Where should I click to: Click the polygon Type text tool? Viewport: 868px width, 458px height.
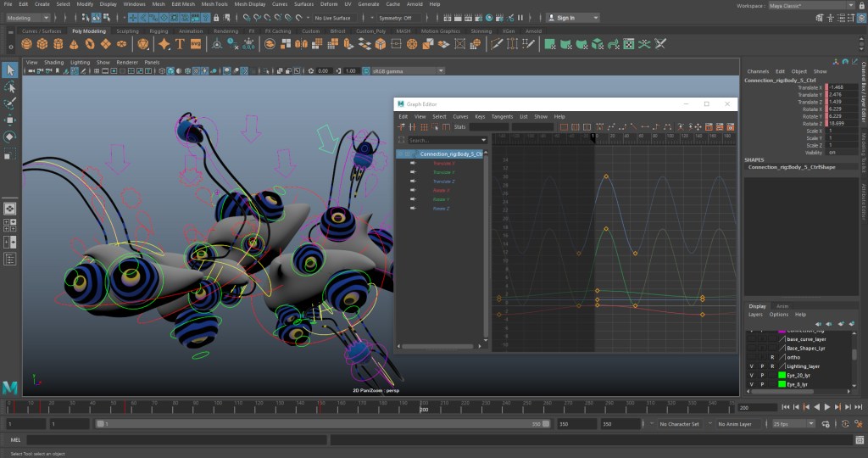pyautogui.click(x=179, y=43)
